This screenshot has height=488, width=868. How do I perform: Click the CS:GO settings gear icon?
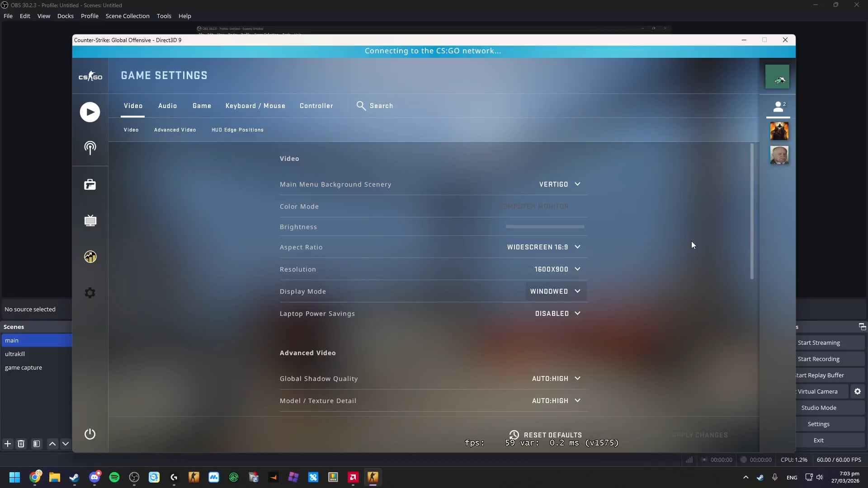[x=90, y=293]
